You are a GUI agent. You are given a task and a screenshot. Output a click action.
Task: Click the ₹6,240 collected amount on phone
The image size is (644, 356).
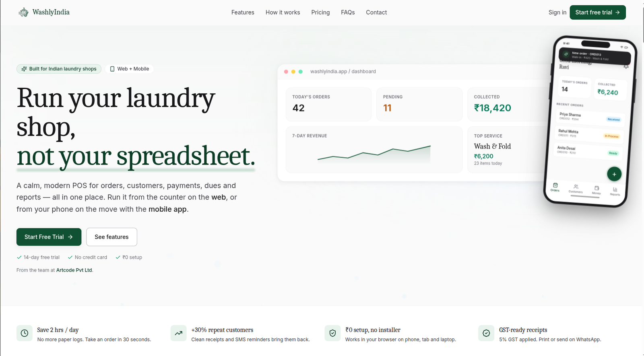pyautogui.click(x=608, y=92)
